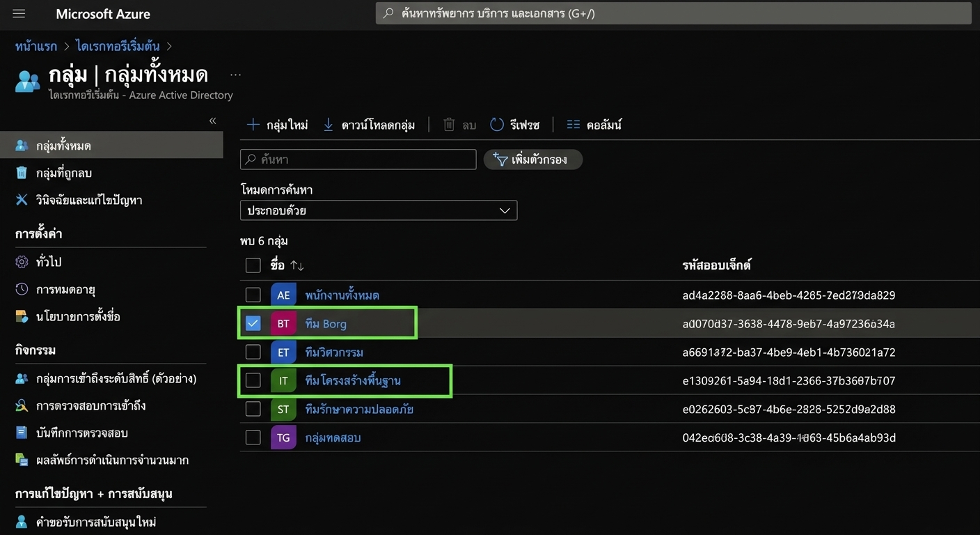Click the ST avatar of ทีมรักษาความปลอดภัย
This screenshot has width=980, height=535.
[283, 410]
